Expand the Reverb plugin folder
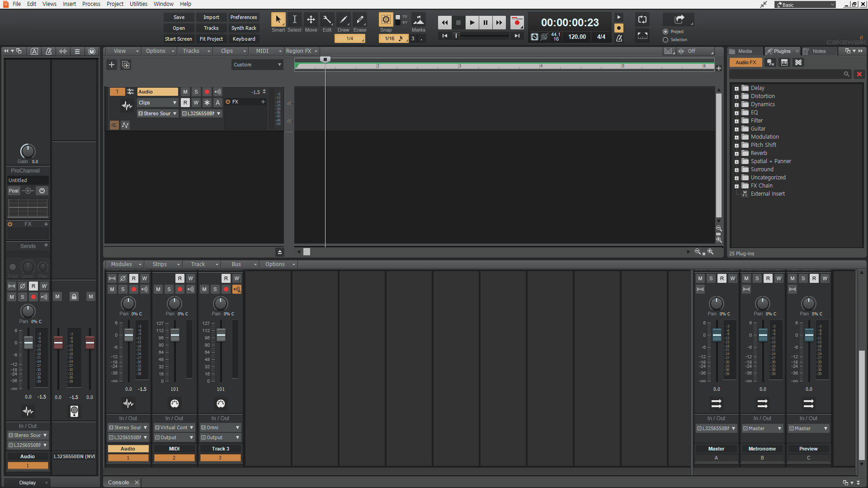This screenshot has width=868, height=488. (x=736, y=154)
